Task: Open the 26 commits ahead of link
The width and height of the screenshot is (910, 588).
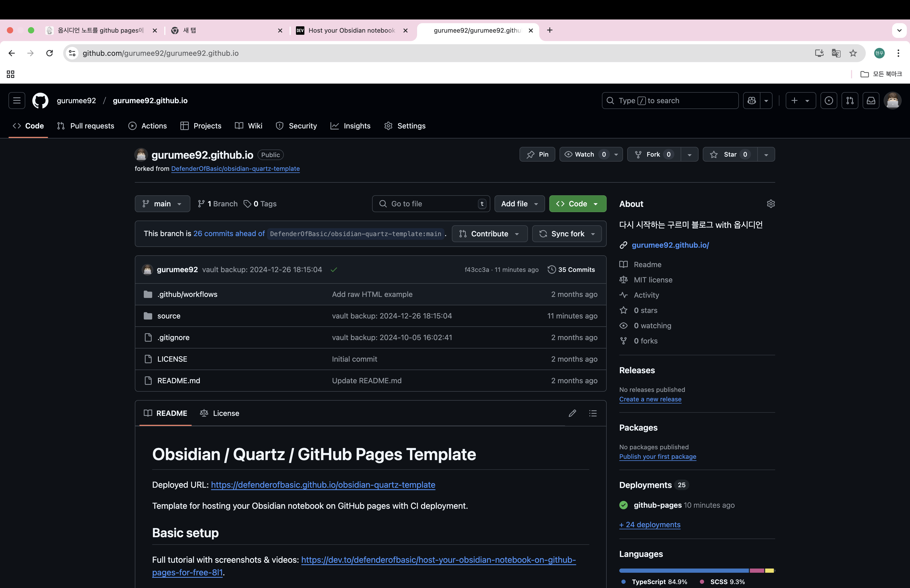Action: 229,234
